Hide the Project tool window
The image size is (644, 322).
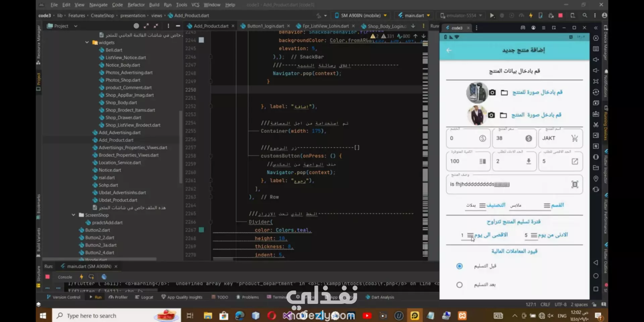click(x=178, y=26)
